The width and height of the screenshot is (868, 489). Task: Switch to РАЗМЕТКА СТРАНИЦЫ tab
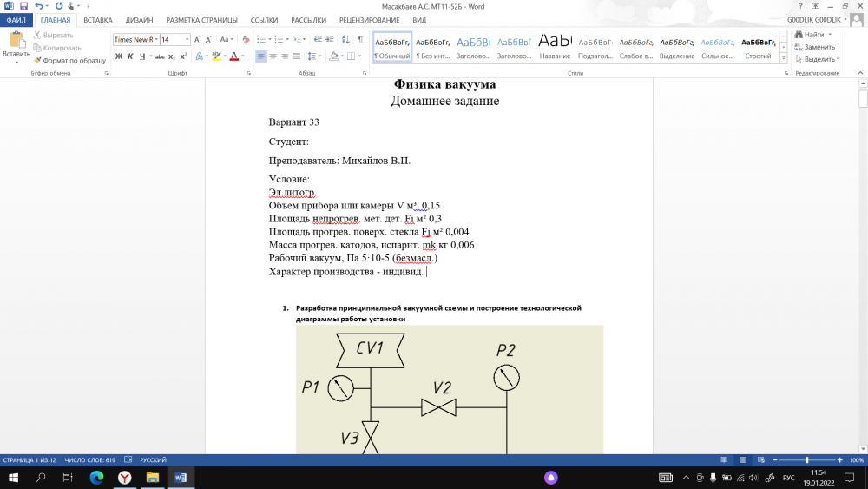(201, 20)
